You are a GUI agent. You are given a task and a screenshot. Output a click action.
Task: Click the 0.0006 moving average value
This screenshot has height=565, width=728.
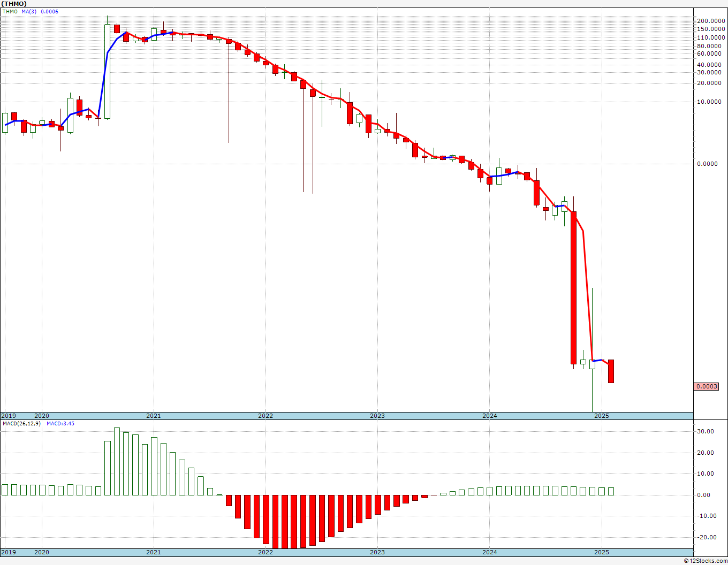tap(50, 12)
